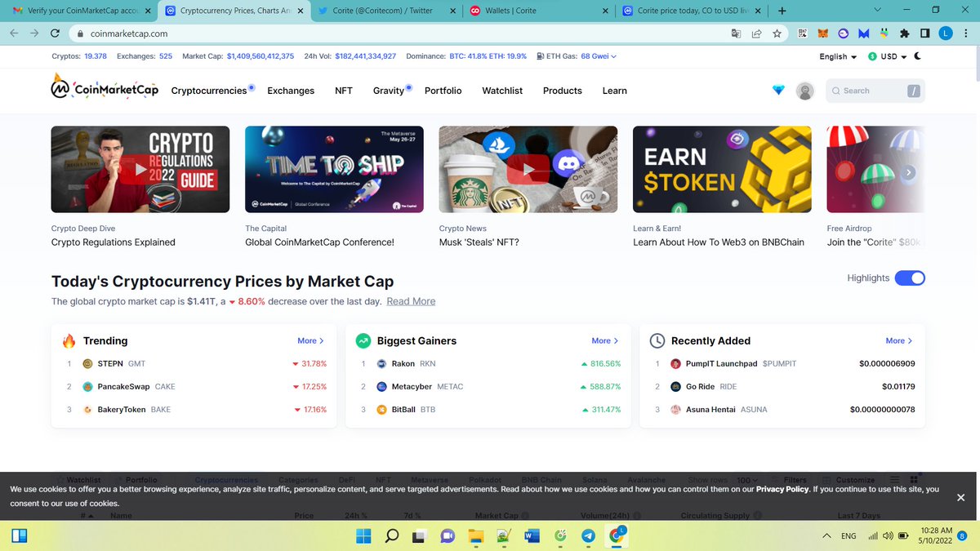980x551 pixels.
Task: Reload the page
Action: 55,33
